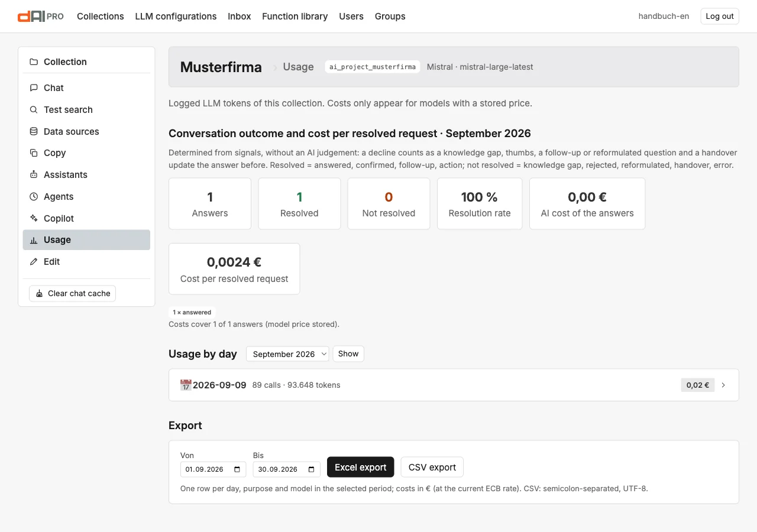Open the Von date picker calendar icon

coord(237,469)
